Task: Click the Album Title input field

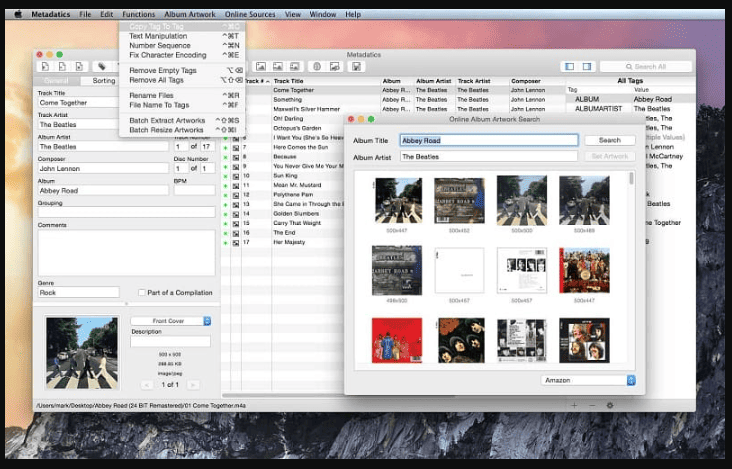Action: 489,140
